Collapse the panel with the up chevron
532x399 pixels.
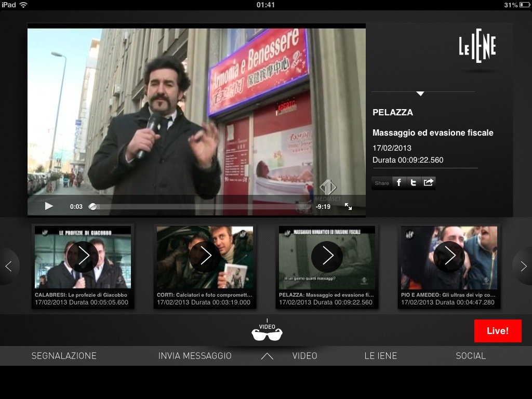tap(267, 356)
